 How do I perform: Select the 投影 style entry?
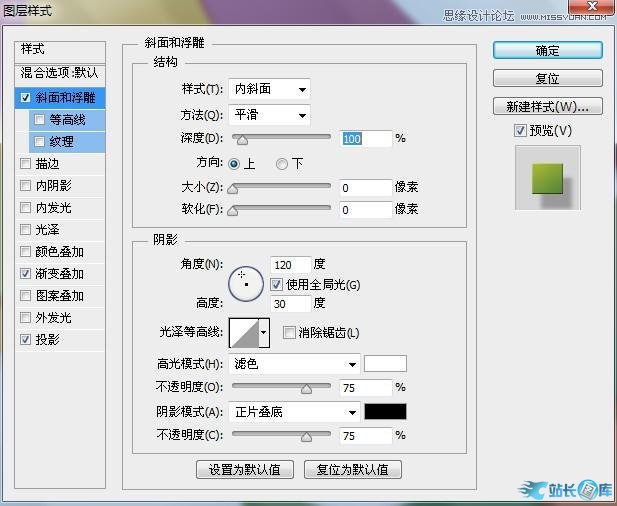pyautogui.click(x=48, y=340)
